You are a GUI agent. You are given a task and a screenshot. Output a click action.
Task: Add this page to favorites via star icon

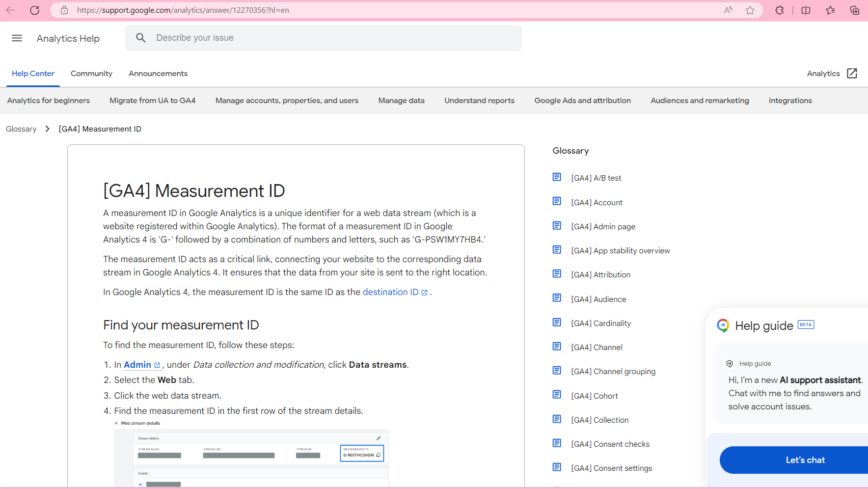pyautogui.click(x=751, y=10)
